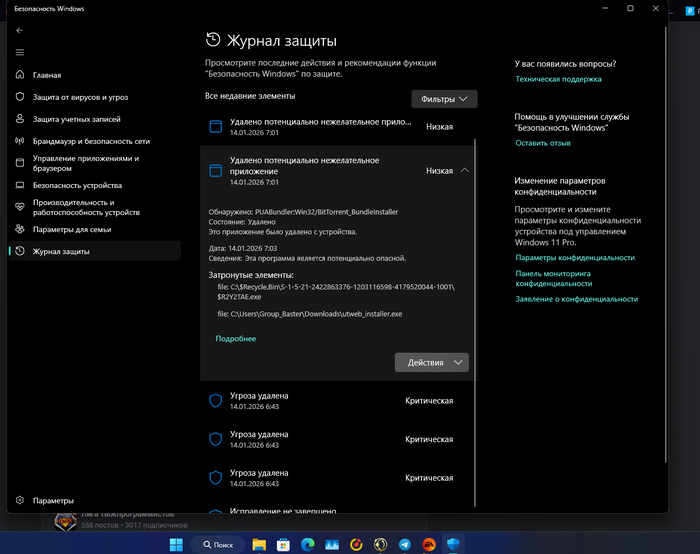Open the Защита учетных записей person icon
700x554 pixels.
20,119
